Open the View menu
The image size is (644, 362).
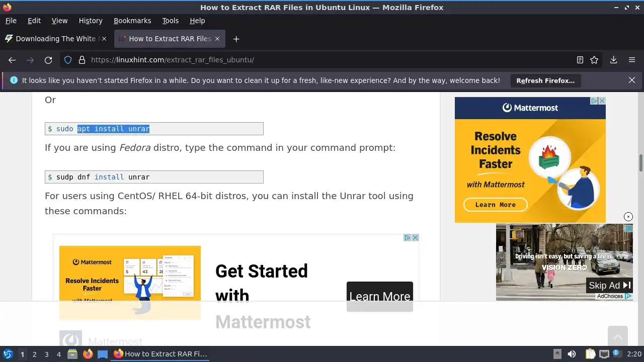(59, 21)
